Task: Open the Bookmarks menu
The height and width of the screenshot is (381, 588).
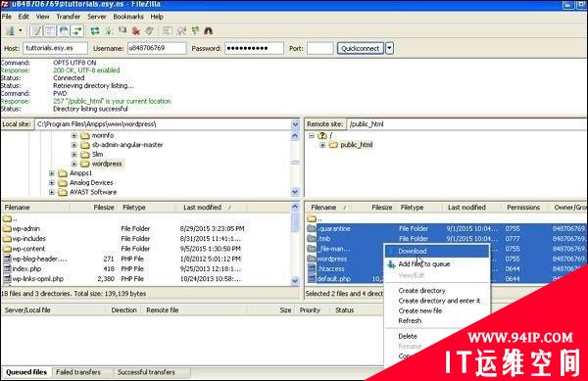Action: click(x=128, y=17)
